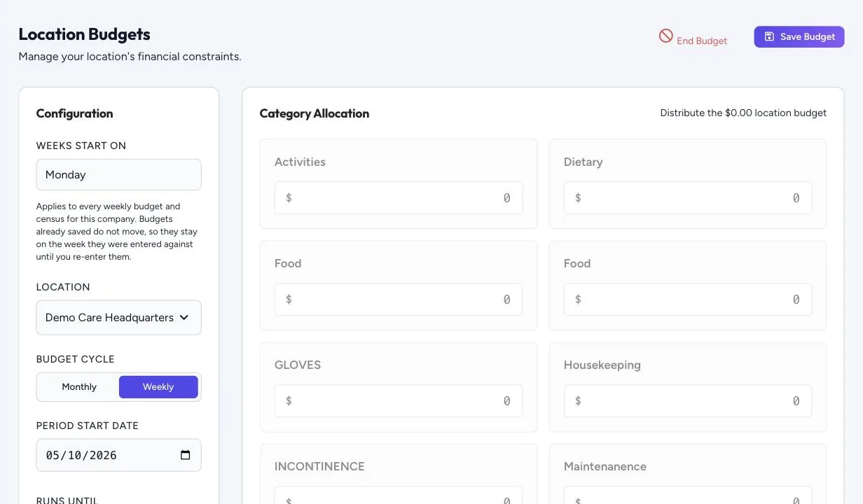This screenshot has width=863, height=504.
Task: Select the Monthly budget cycle
Action: point(79,386)
